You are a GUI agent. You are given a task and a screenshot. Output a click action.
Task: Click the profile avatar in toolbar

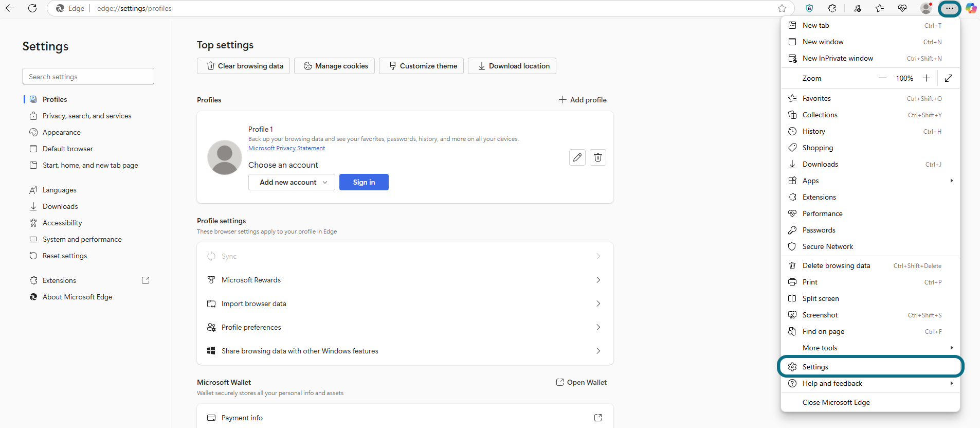coord(926,8)
